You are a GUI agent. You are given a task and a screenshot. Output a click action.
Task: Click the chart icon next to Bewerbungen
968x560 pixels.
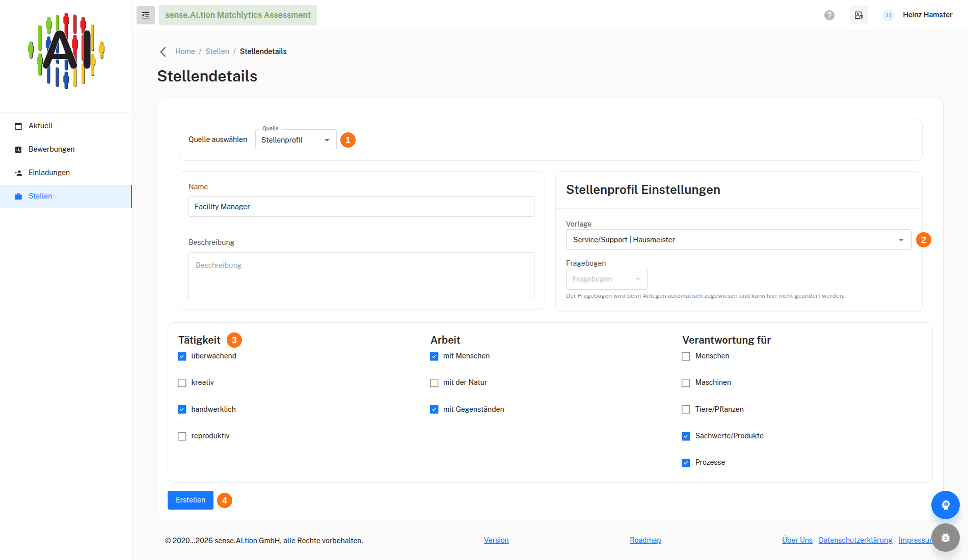(18, 149)
